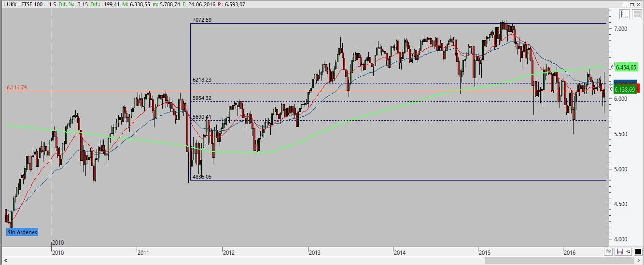Click the blue double-chevron icon on time axis
644x265 pixels.
tap(608, 251)
